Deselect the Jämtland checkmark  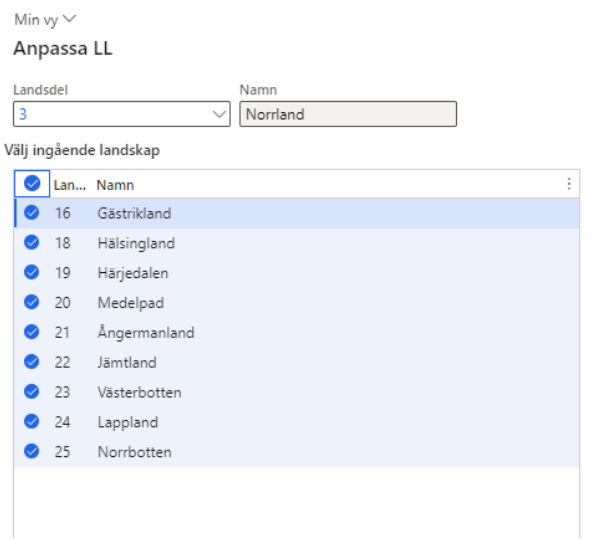click(31, 362)
